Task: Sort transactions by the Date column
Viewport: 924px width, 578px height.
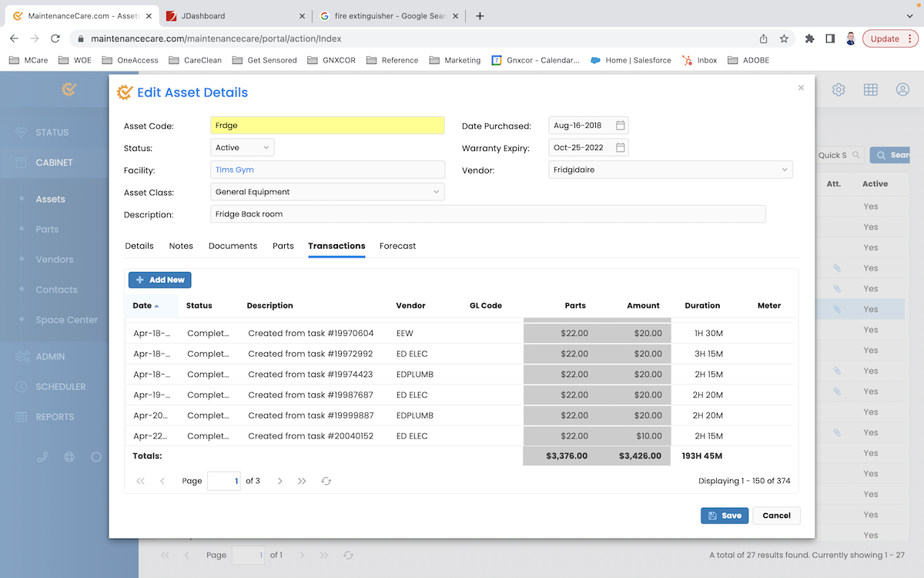Action: (140, 305)
